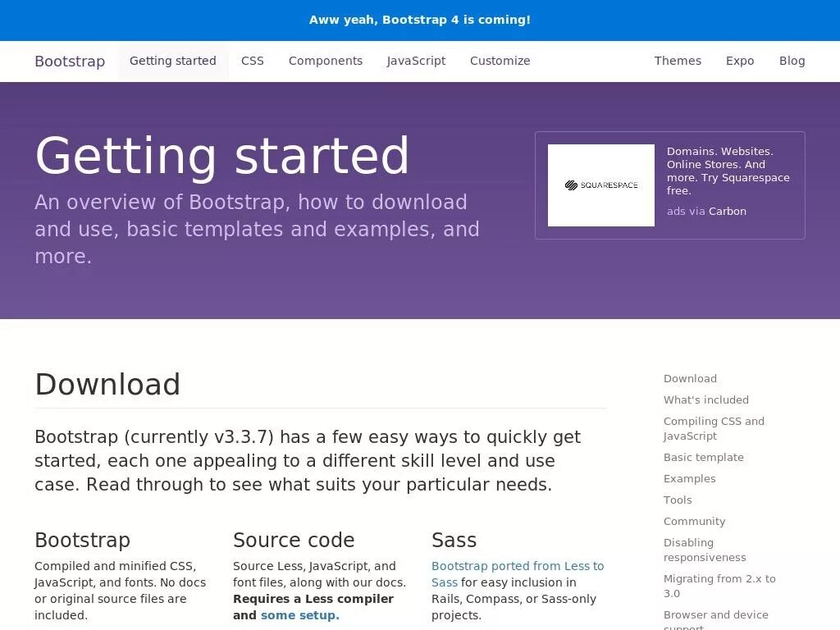
Task: Open Community in the side navigation
Action: tap(694, 521)
